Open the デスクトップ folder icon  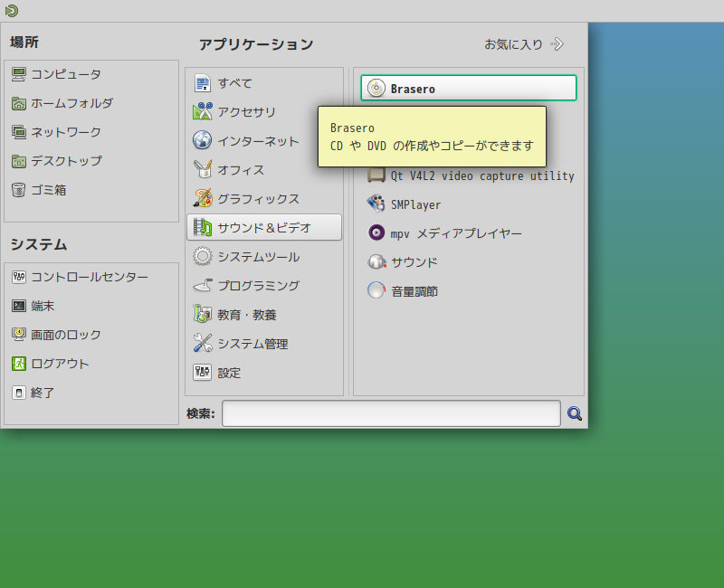point(18,161)
